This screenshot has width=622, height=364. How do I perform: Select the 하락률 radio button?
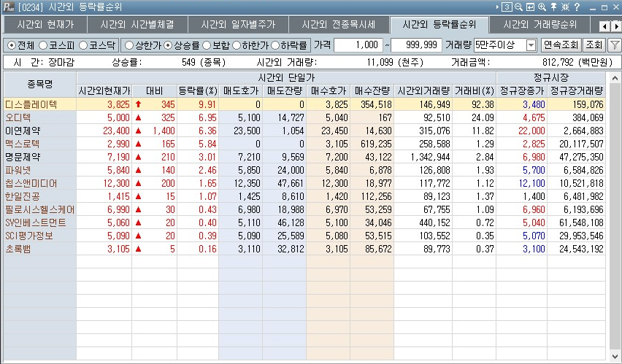[275, 45]
